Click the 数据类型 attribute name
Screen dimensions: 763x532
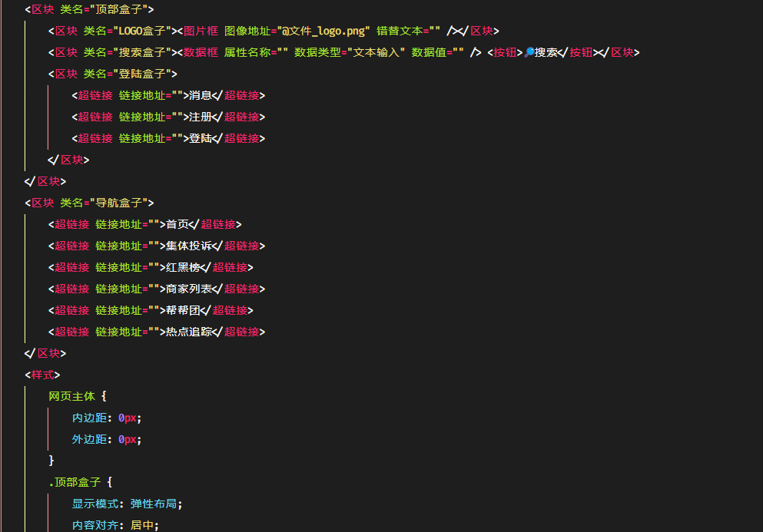point(317,52)
